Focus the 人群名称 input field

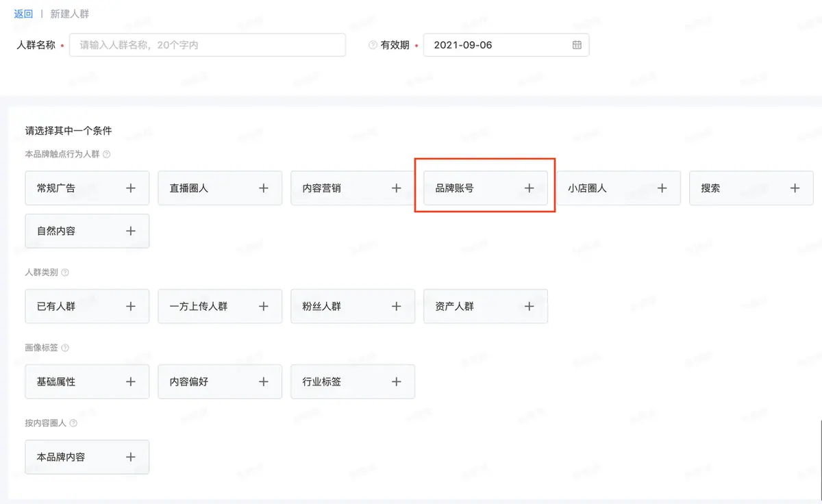pos(208,45)
